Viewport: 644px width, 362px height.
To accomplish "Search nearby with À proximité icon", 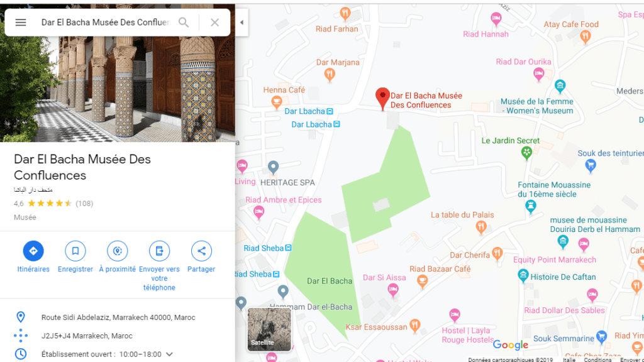I will 118,251.
